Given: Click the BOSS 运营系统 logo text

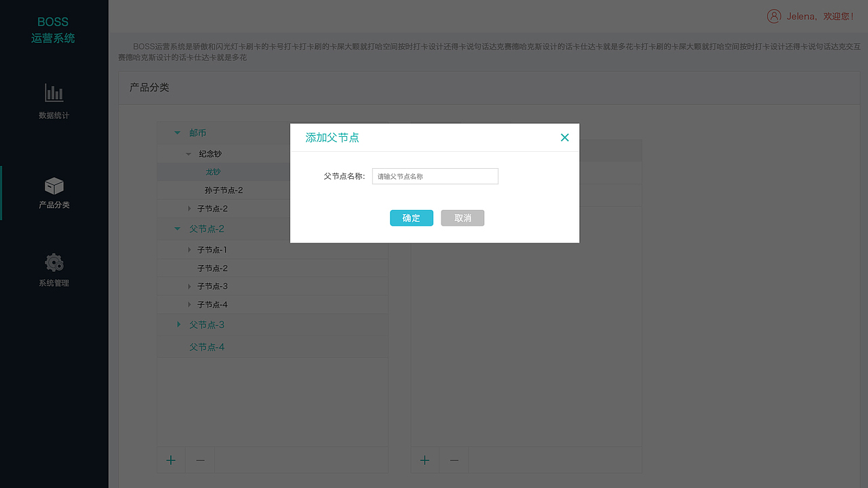Looking at the screenshot, I should [53, 30].
